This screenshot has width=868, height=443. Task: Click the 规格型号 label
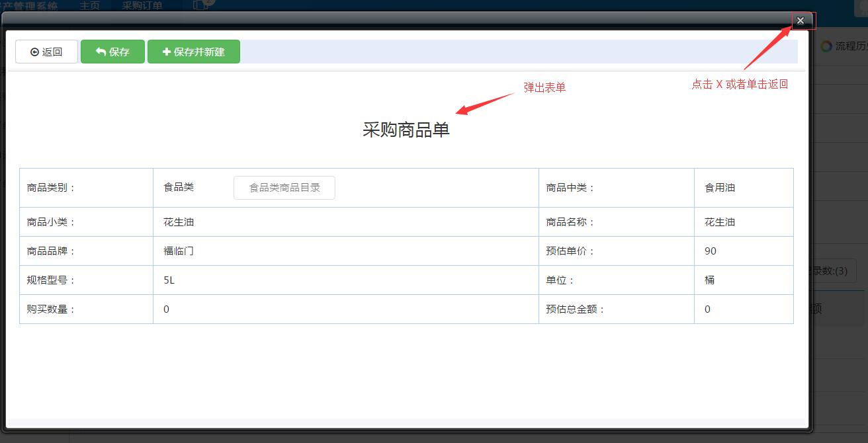point(52,280)
